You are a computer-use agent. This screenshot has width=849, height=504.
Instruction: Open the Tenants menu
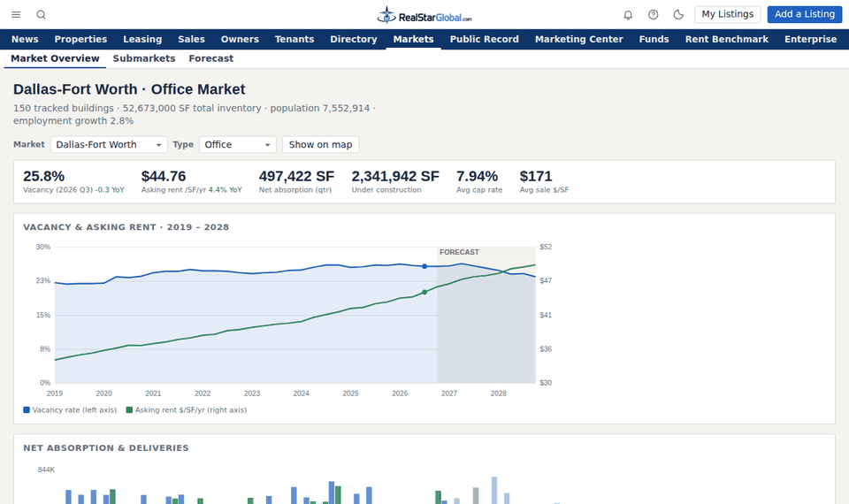[294, 39]
